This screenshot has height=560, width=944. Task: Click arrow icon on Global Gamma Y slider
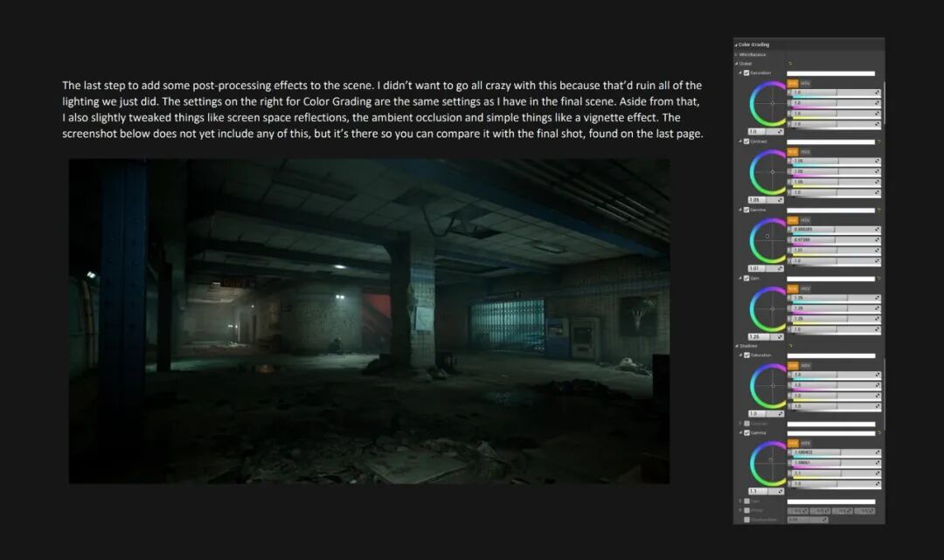click(878, 260)
